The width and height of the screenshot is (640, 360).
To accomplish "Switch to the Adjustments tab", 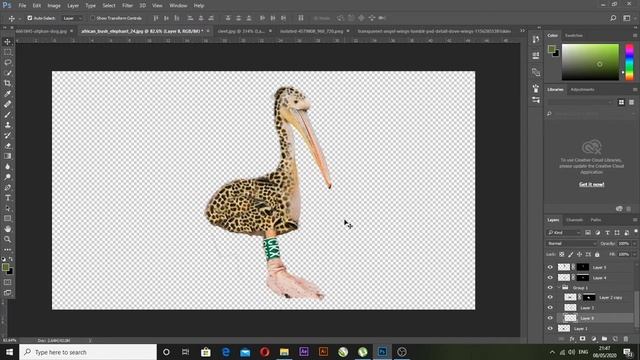I will [582, 89].
